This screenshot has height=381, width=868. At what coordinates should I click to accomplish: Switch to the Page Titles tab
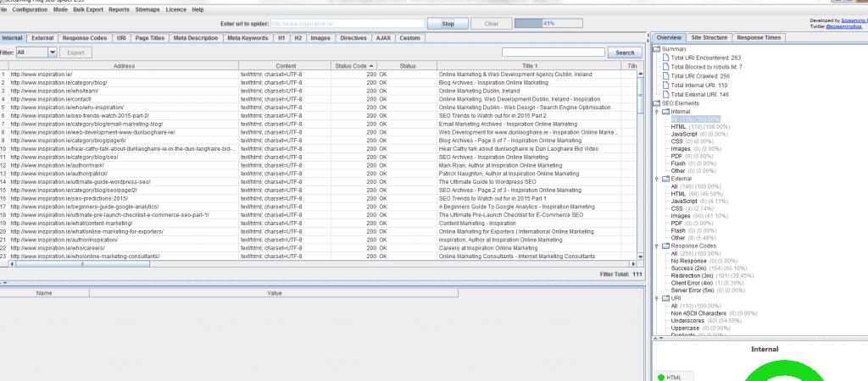(x=150, y=38)
